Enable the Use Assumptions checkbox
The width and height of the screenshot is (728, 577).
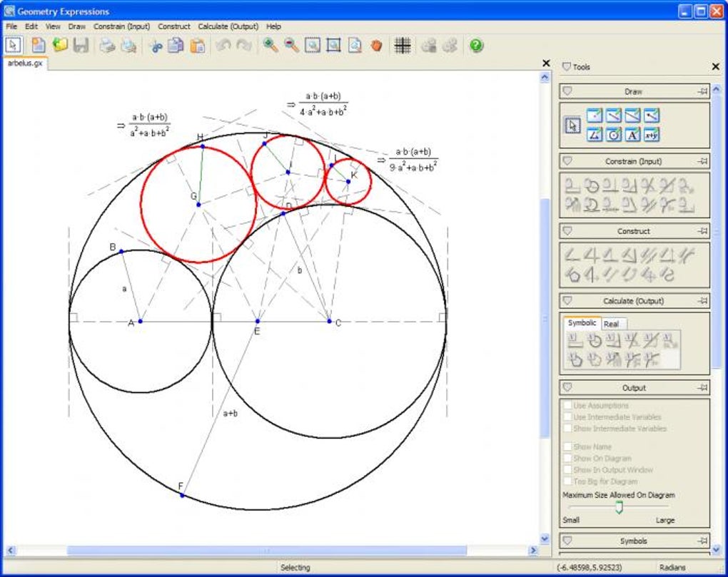567,406
